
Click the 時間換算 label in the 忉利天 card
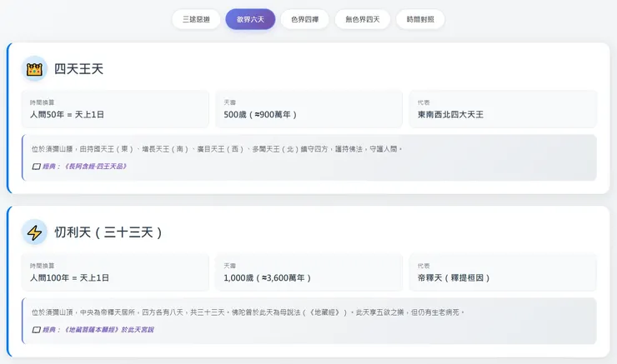[x=42, y=266]
